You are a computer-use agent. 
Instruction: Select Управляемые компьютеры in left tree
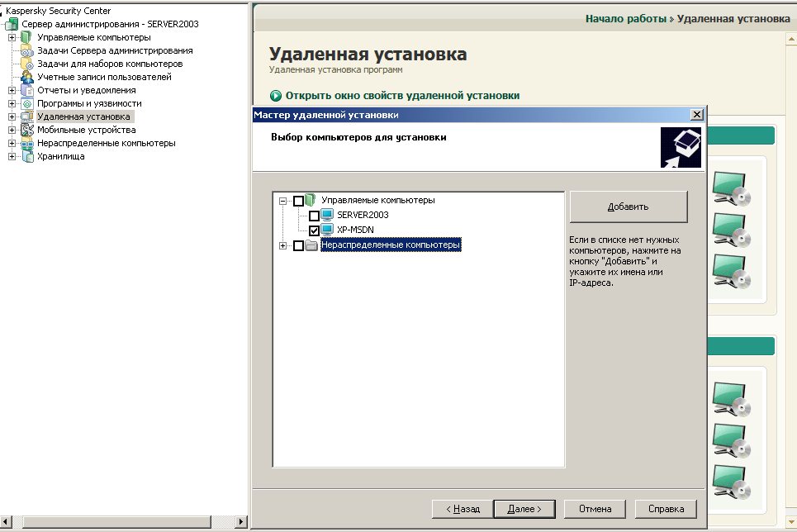click(x=94, y=37)
